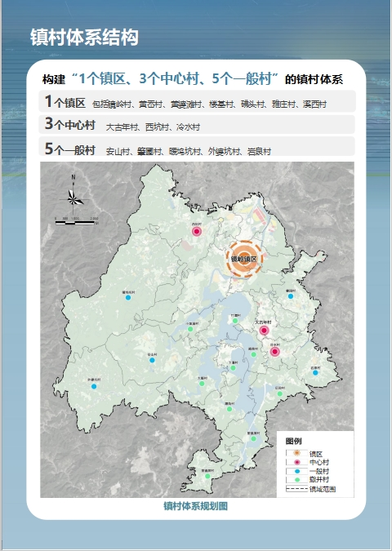
Task: Select the 1个镇区 description row
Action: [198, 101]
